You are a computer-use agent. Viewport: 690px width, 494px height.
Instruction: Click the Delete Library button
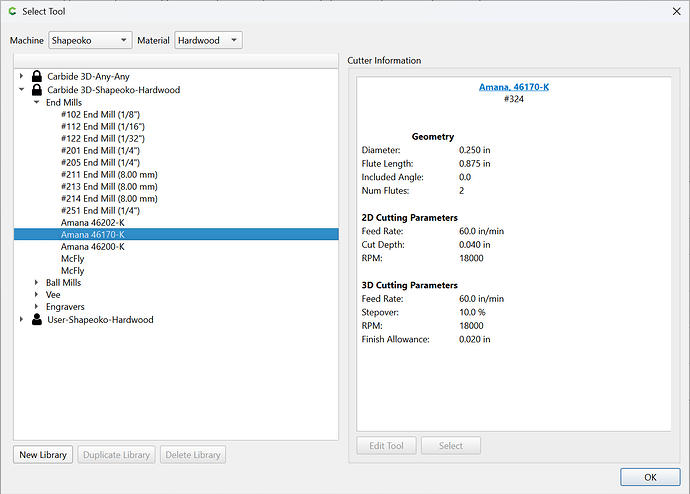pos(193,454)
